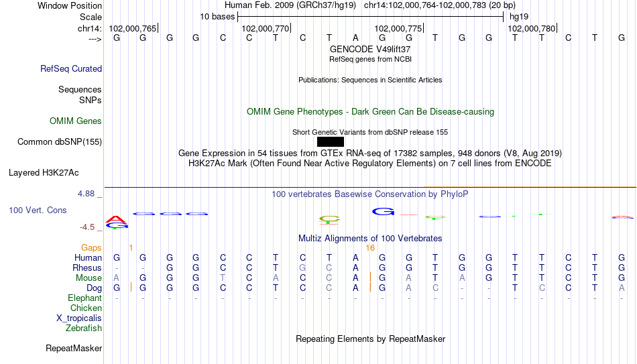The width and height of the screenshot is (637, 364).
Task: Click the 10 bases scale bar
Action: coord(371,17)
